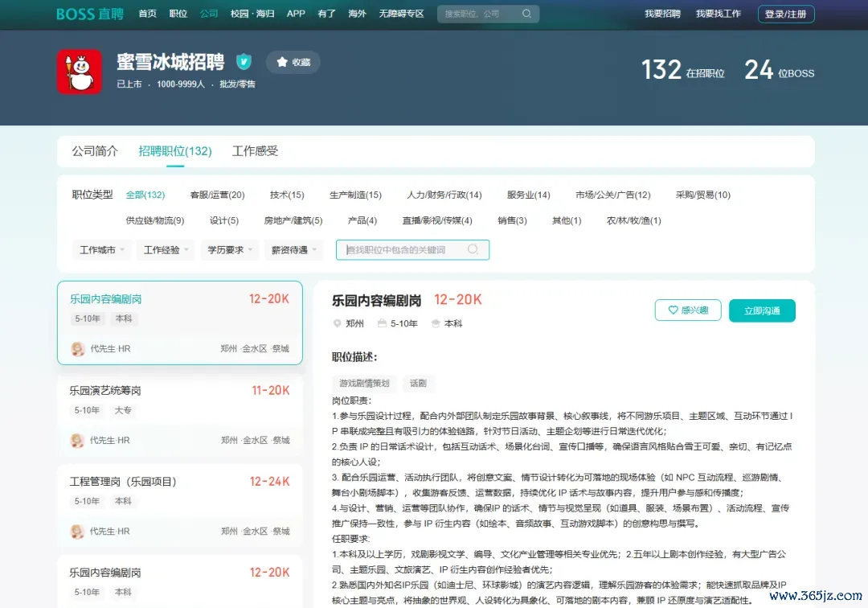Click the 感兴趣 heart button
Viewport: 868px width, 608px height.
pyautogui.click(x=687, y=310)
